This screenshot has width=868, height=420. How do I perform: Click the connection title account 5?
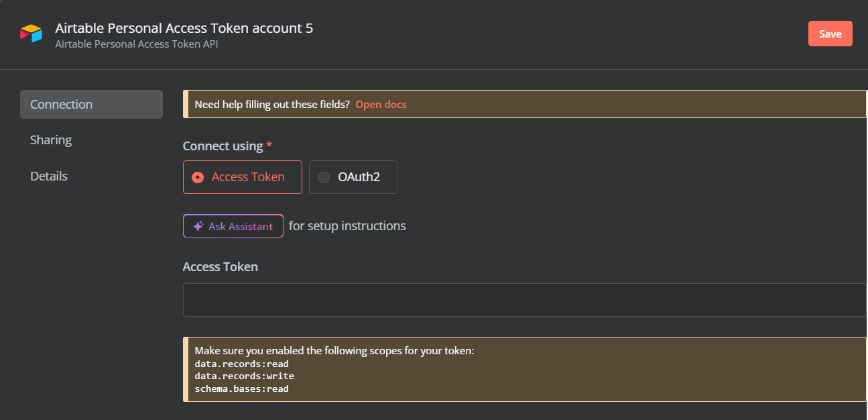(x=185, y=28)
